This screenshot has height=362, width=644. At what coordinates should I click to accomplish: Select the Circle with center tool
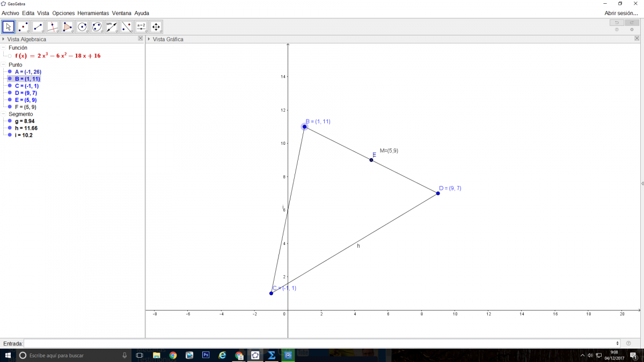(x=82, y=26)
